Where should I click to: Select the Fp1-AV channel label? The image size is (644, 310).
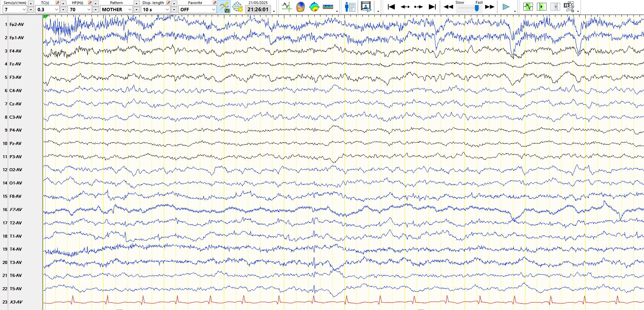click(x=17, y=38)
